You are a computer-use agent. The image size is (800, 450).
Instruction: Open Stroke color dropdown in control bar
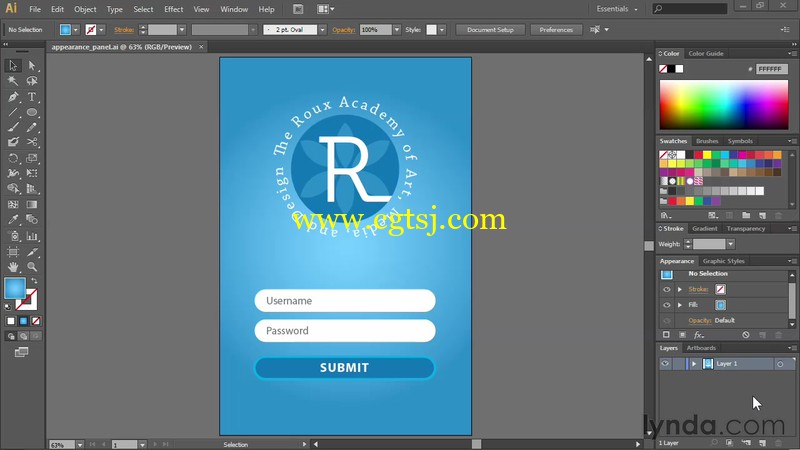101,30
